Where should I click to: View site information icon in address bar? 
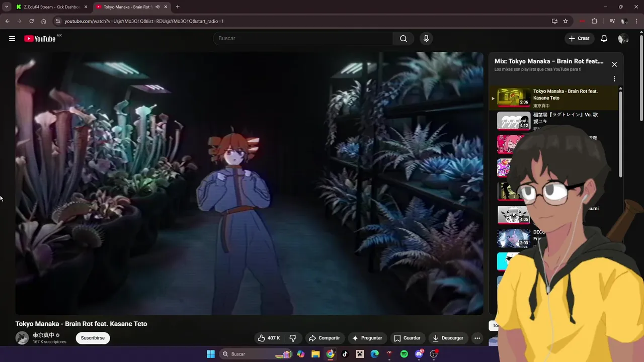pos(58,21)
